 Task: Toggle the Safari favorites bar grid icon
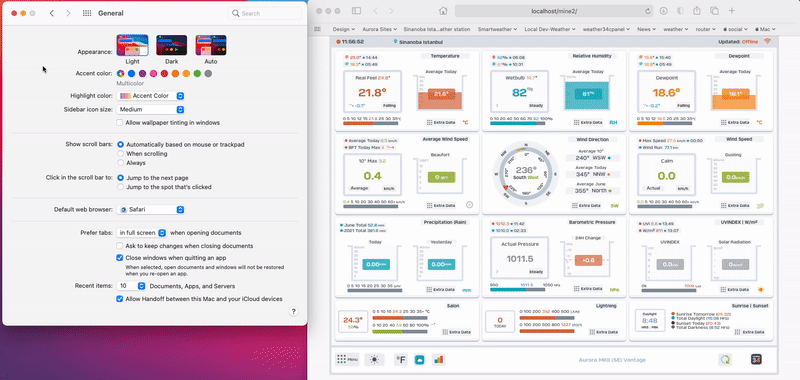click(x=317, y=29)
